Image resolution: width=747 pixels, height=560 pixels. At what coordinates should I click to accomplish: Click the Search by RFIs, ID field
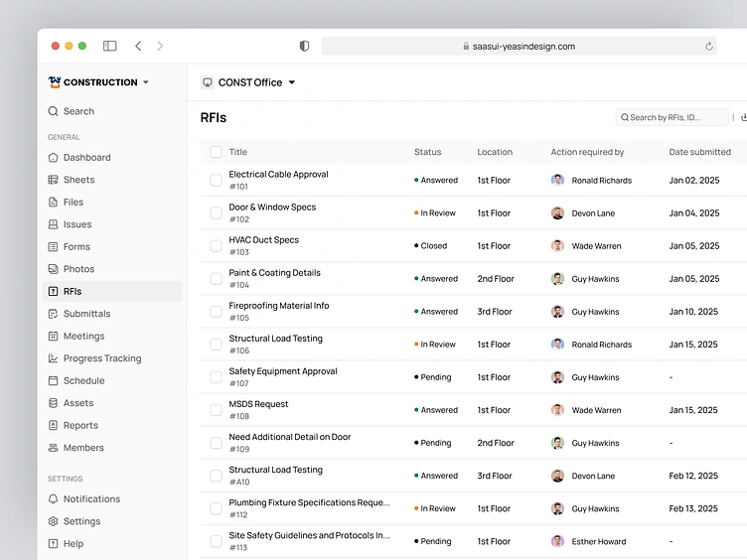[x=672, y=117]
